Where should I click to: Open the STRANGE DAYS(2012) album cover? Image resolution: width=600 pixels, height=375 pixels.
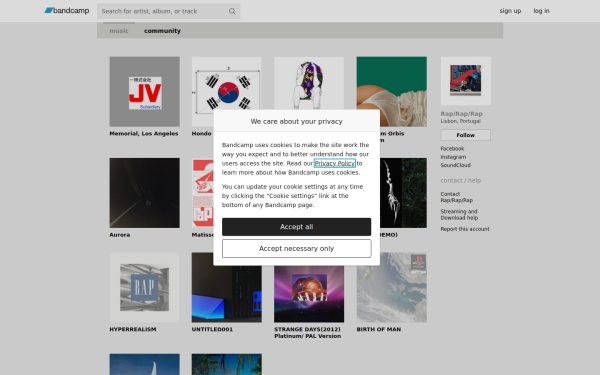tap(309, 294)
